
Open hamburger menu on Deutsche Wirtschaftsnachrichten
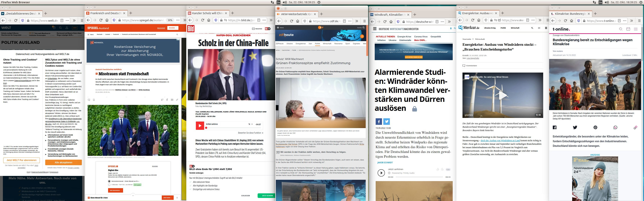click(375, 29)
